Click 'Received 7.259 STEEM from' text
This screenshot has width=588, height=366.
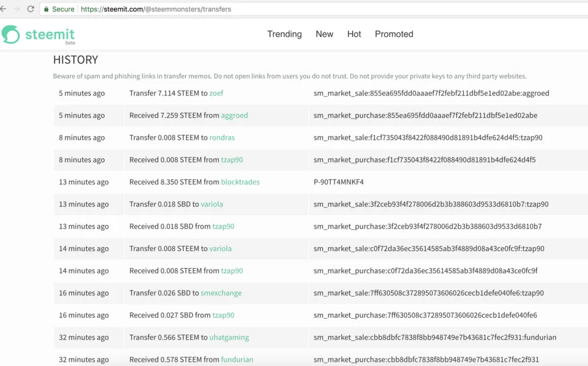point(175,116)
